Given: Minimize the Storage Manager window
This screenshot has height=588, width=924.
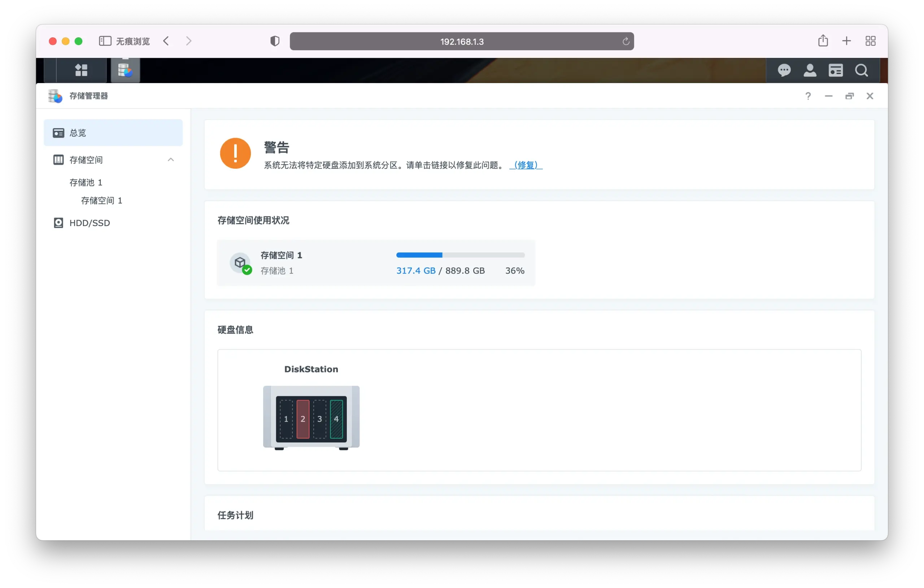Looking at the screenshot, I should [828, 96].
